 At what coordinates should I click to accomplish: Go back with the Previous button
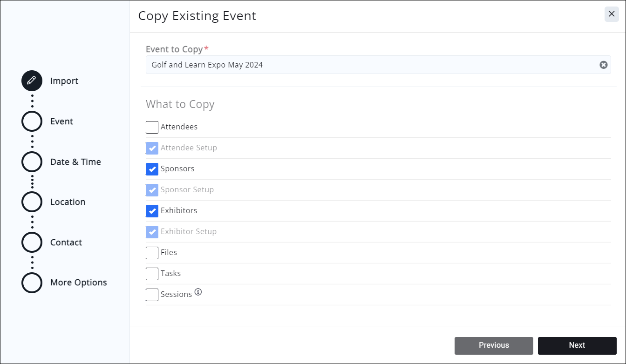[x=494, y=345]
